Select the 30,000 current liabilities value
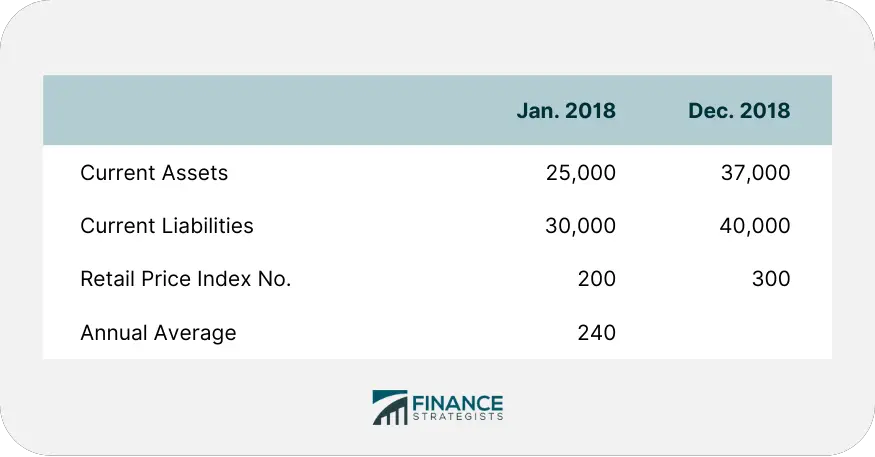This screenshot has height=457, width=875. pyautogui.click(x=580, y=226)
